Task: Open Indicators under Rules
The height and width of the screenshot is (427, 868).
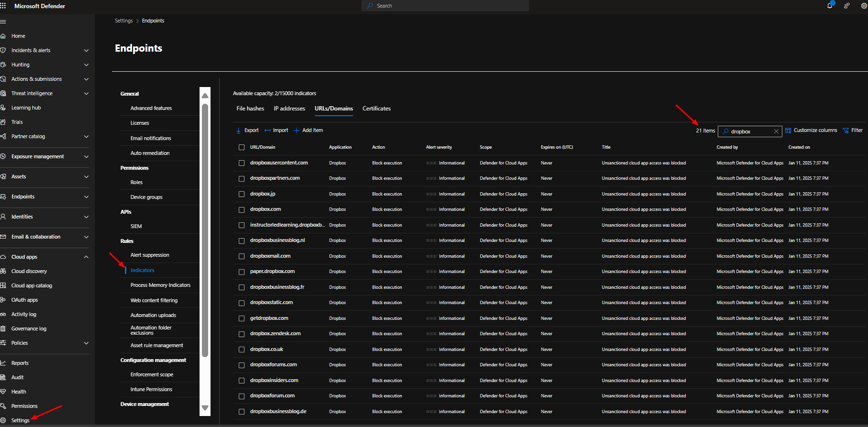Action: (x=143, y=270)
